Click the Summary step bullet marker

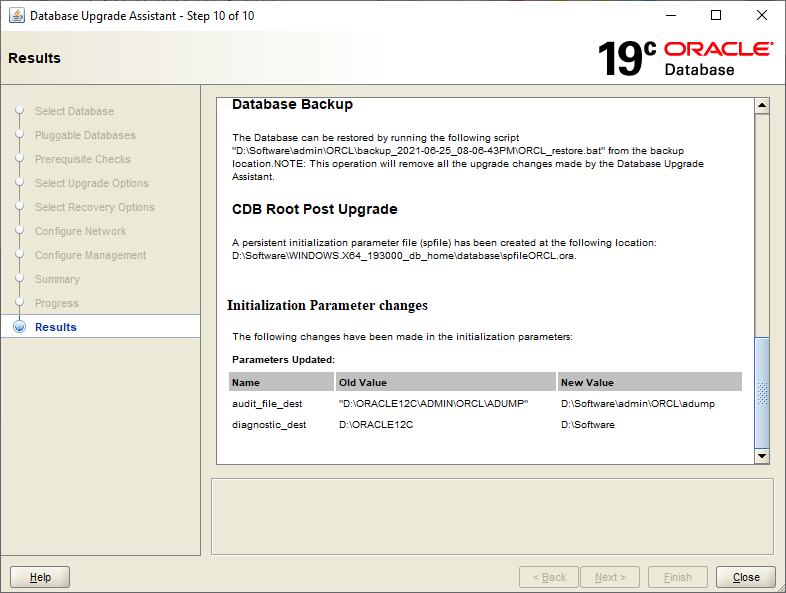[20, 279]
